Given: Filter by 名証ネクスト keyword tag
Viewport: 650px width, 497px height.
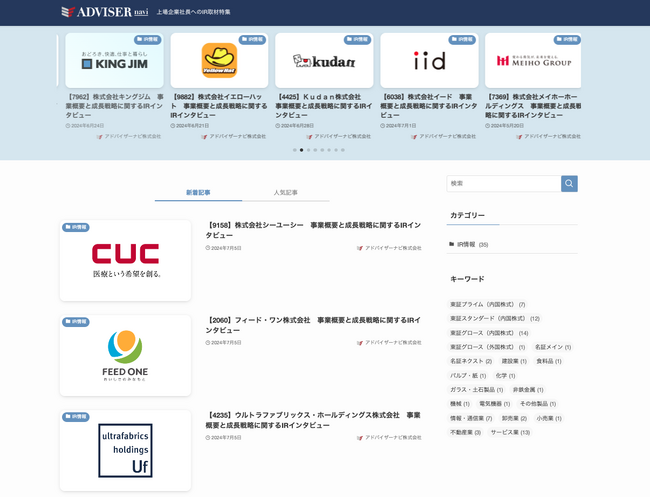Looking at the screenshot, I should tap(471, 361).
